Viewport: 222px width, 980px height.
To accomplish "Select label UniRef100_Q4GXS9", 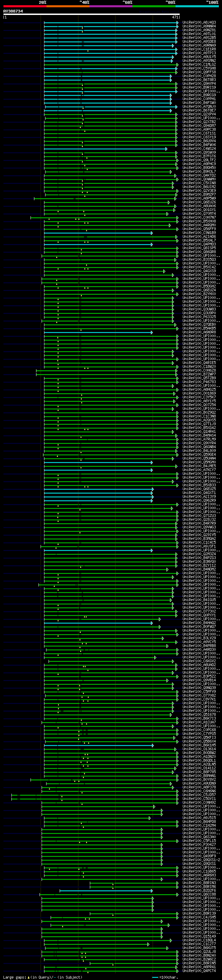I will point(199,271).
